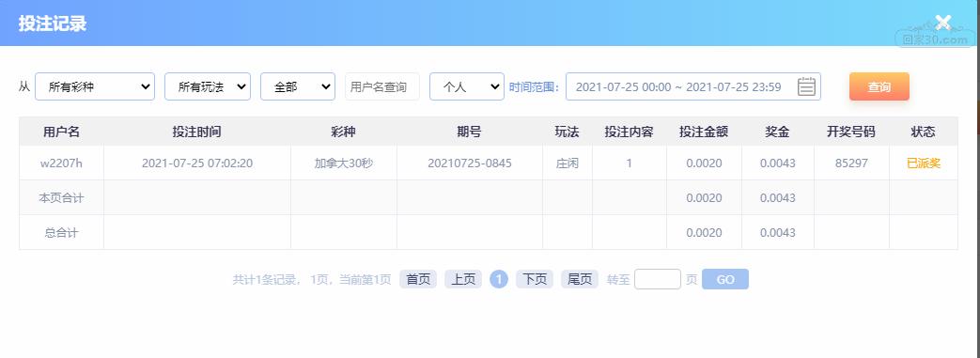This screenshot has height=358, width=980.
Task: Click the 状态 column header
Action: click(x=923, y=132)
